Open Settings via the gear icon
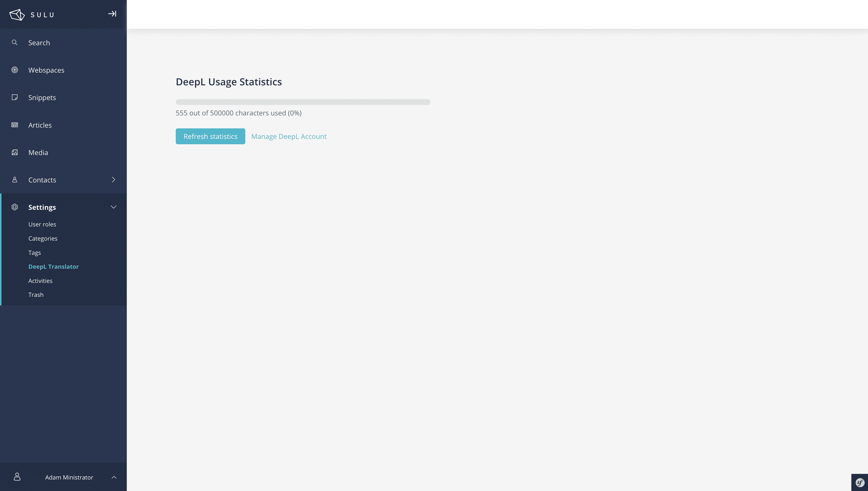This screenshot has height=491, width=868. click(15, 207)
